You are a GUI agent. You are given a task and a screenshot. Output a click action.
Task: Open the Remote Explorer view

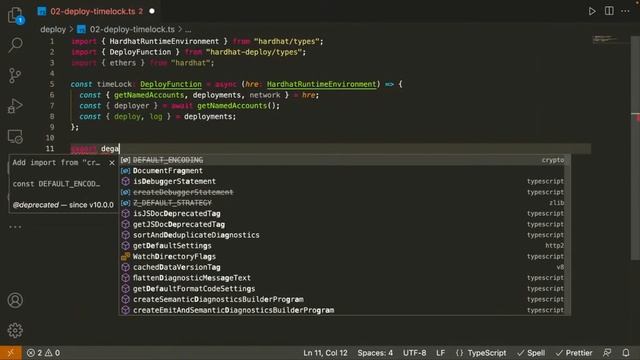15,136
